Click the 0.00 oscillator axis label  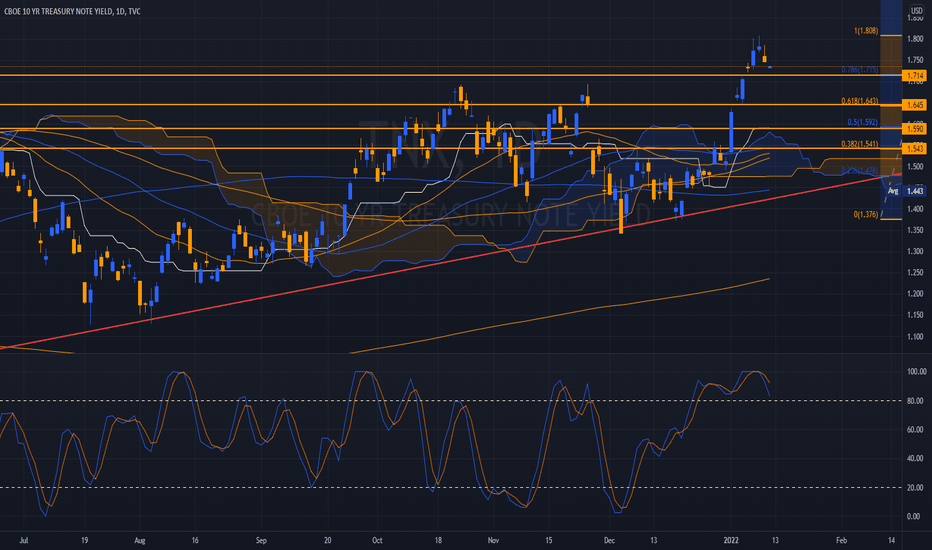coord(915,517)
